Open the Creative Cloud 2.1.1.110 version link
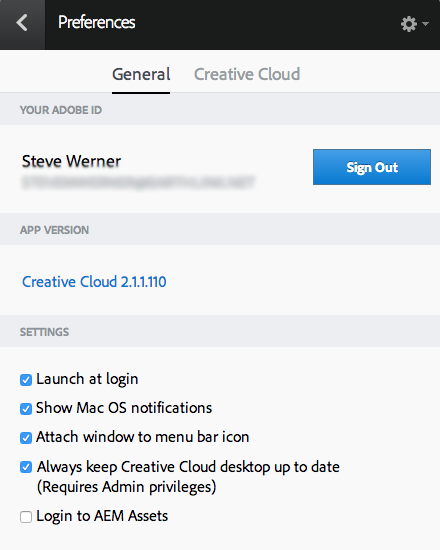Screen dimensions: 440x550 click(x=94, y=282)
